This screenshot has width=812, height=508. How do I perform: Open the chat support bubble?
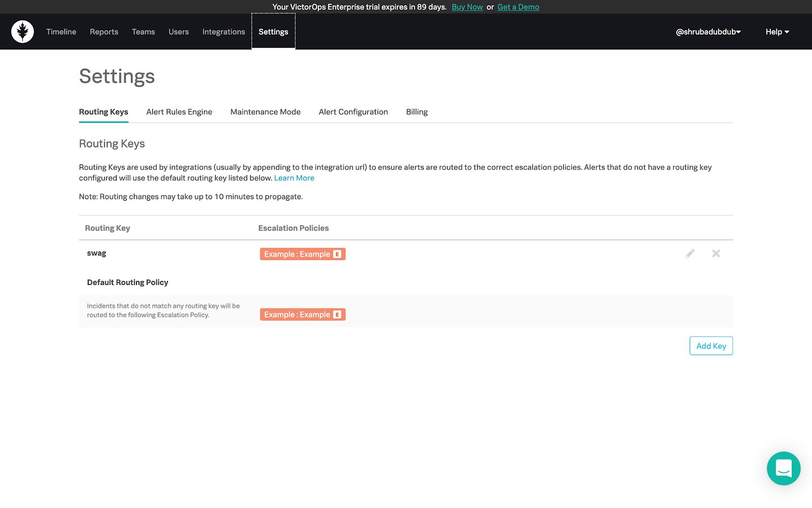[784, 468]
